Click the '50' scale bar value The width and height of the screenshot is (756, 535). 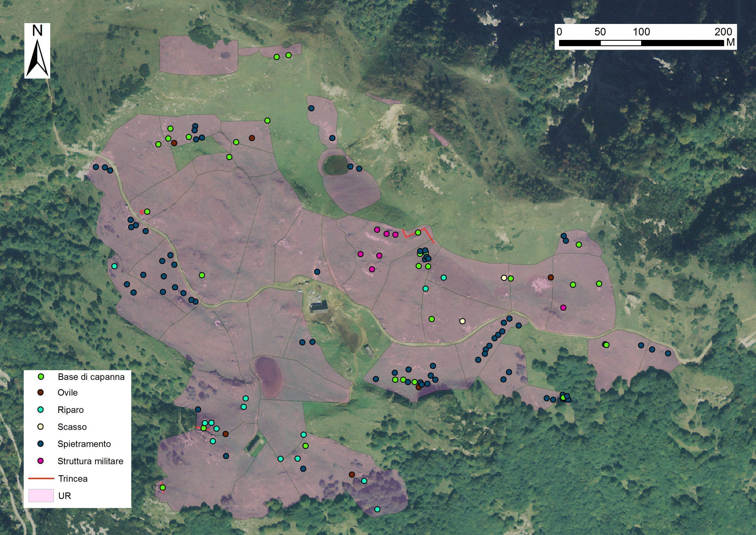pos(600,32)
